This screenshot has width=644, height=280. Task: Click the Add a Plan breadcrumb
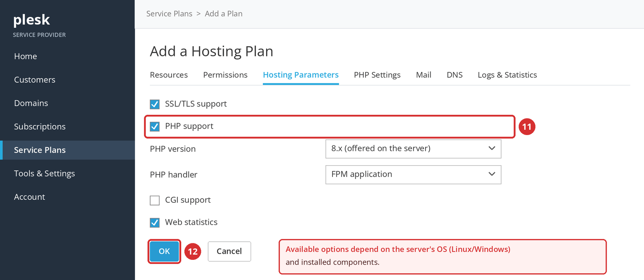223,14
